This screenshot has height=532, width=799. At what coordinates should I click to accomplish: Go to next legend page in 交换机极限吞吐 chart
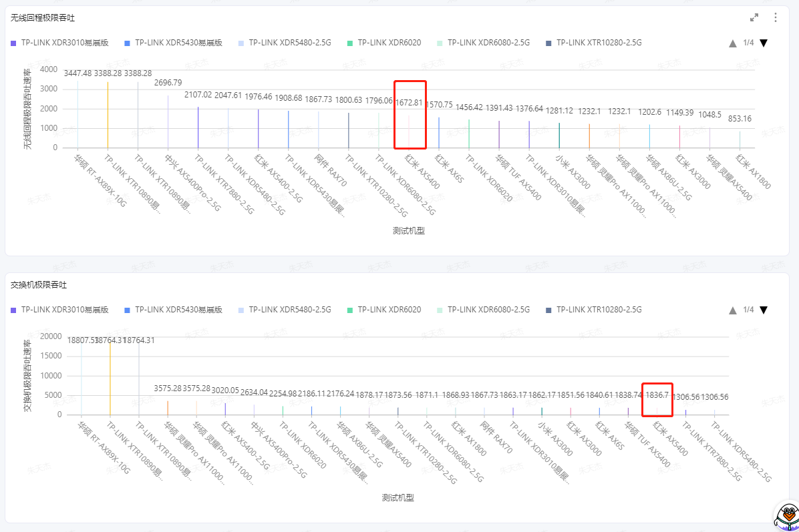click(x=764, y=310)
